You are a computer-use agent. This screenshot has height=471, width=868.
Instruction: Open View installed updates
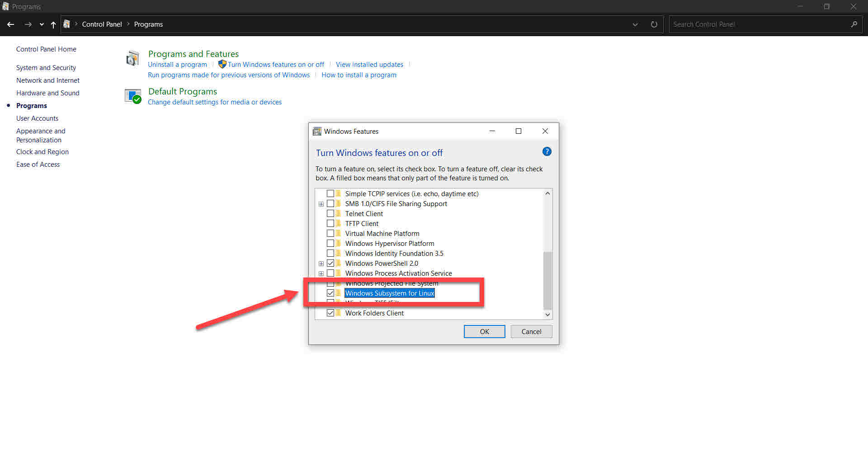coord(369,65)
